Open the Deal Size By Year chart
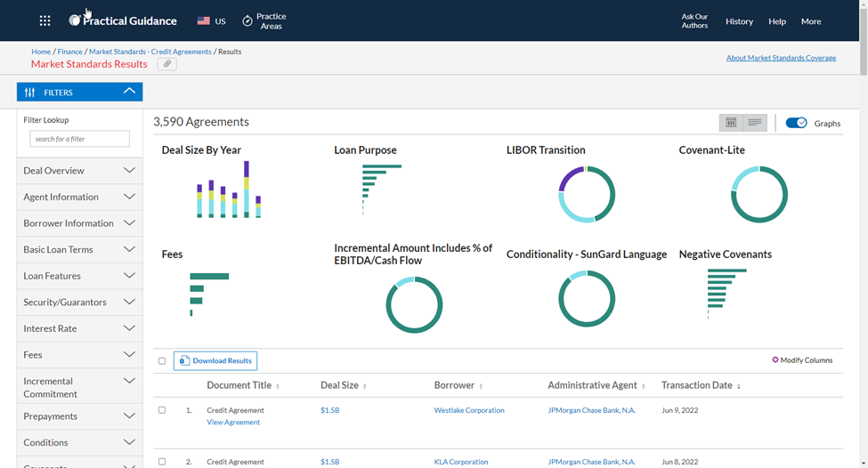This screenshot has height=468, width=868. tap(229, 190)
